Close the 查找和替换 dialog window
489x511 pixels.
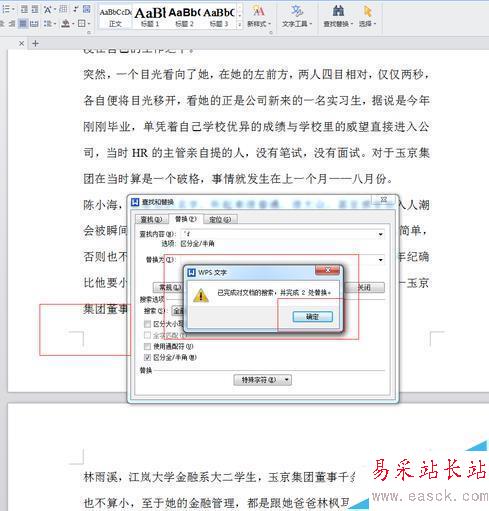pyautogui.click(x=383, y=200)
